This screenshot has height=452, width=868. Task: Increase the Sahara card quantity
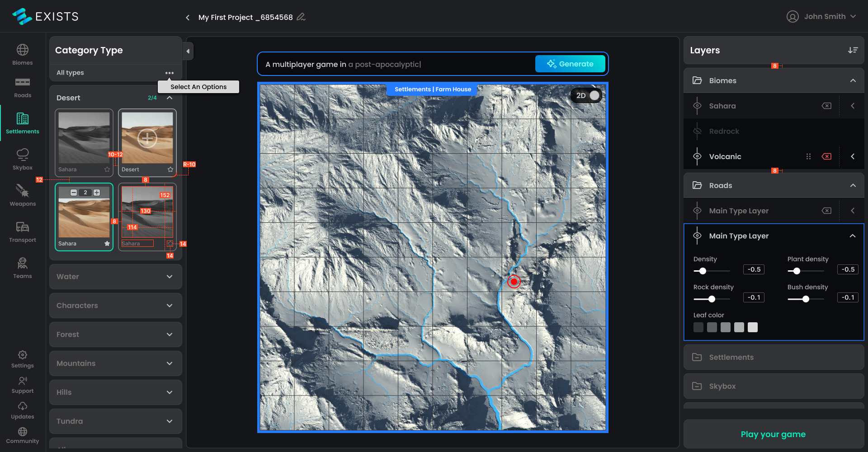[97, 193]
